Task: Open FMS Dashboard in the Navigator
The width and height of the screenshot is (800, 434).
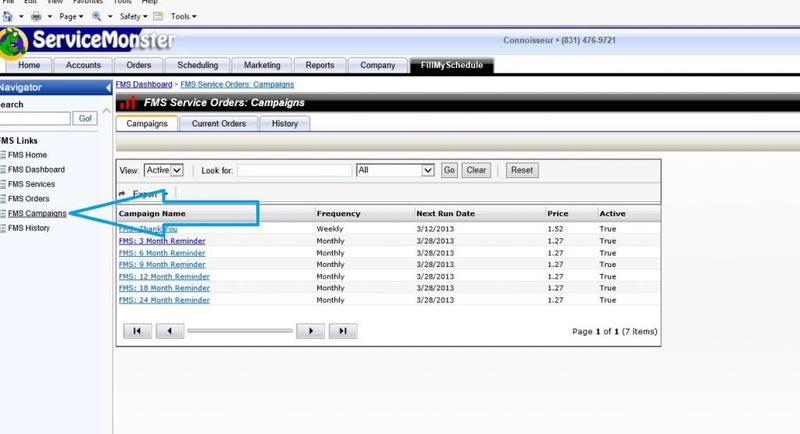Action: point(36,170)
